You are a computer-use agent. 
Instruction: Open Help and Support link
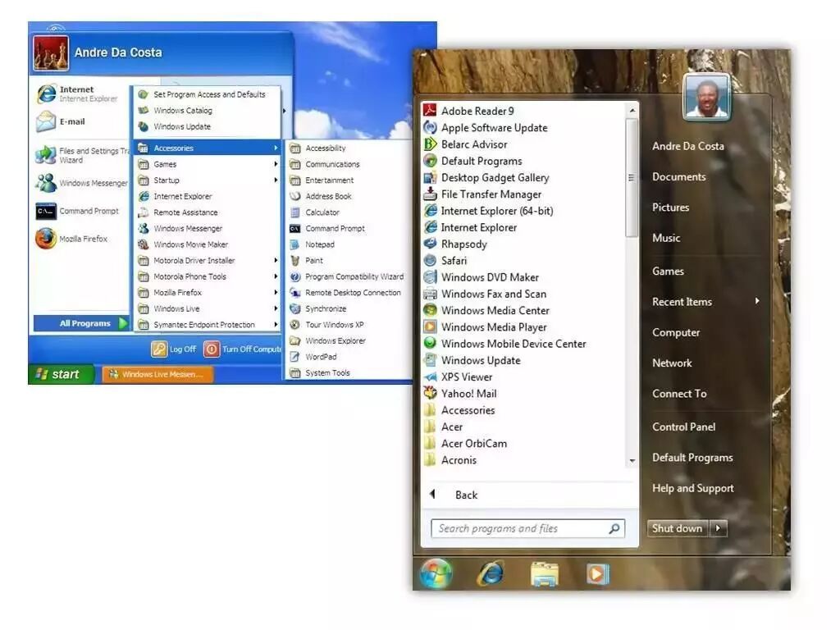(x=692, y=488)
